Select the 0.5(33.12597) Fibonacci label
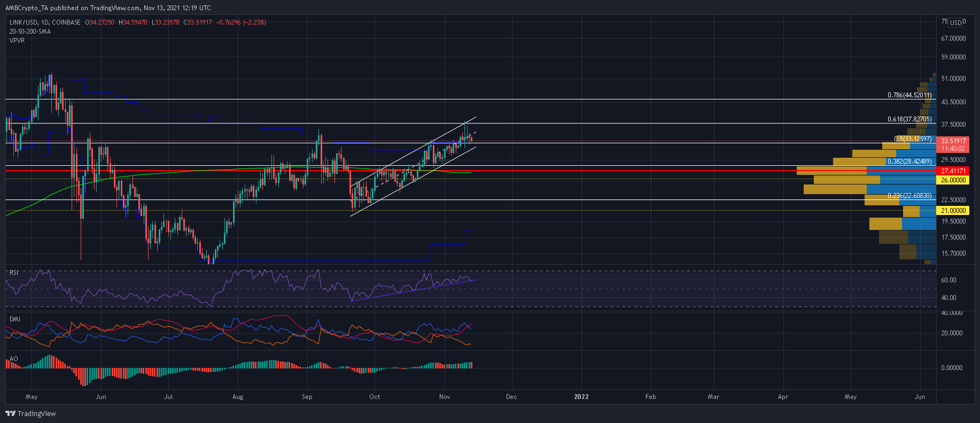The image size is (980, 423). point(913,139)
